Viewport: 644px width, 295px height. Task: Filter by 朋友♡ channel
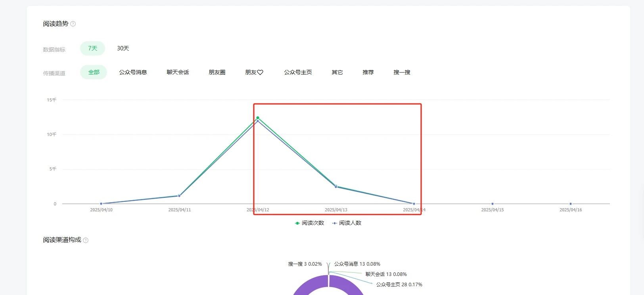(x=254, y=72)
